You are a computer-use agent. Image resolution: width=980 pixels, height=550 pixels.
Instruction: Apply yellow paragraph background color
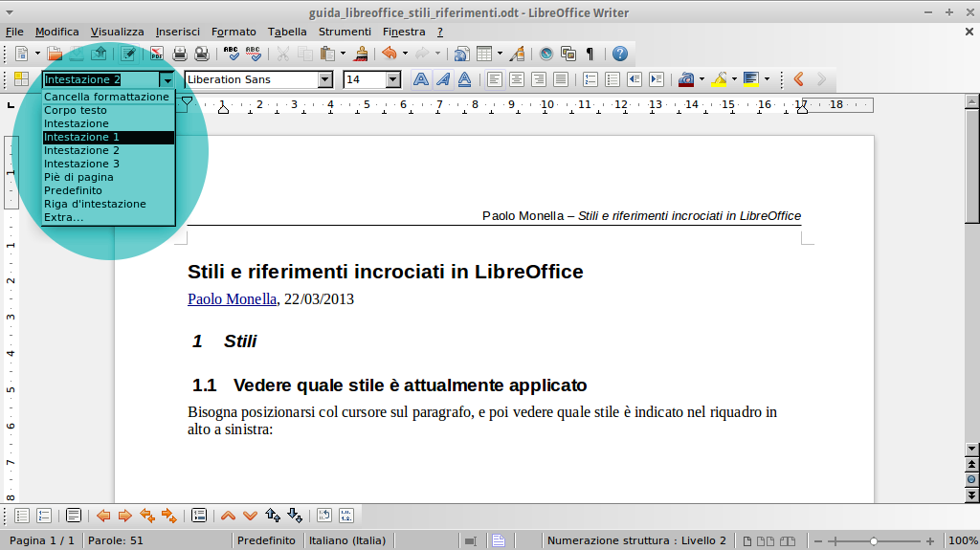coord(751,79)
